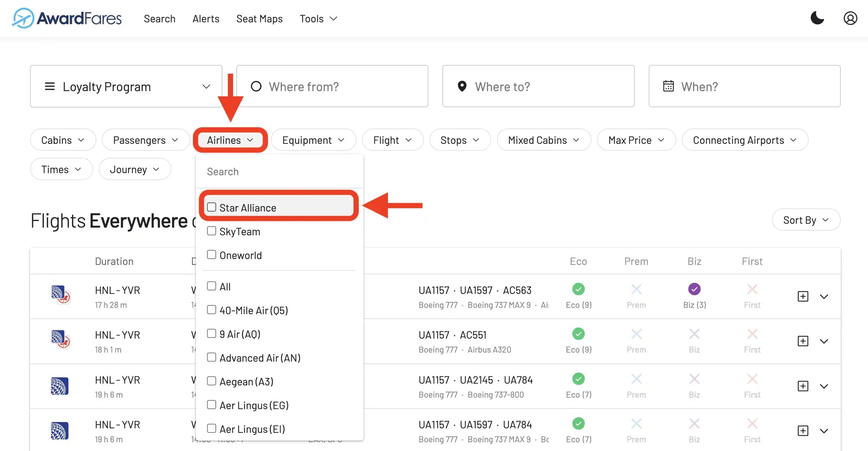
Task: Go to Search in top navigation
Action: coord(160,19)
